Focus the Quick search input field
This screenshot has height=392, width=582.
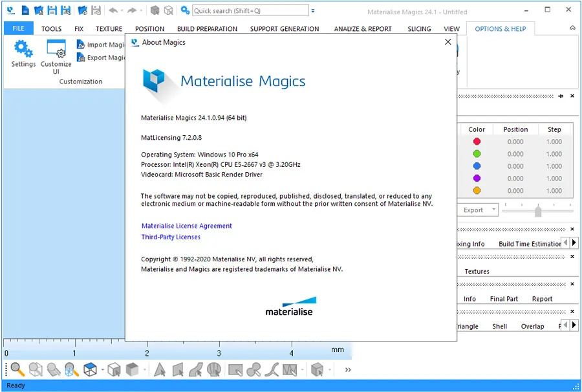250,11
